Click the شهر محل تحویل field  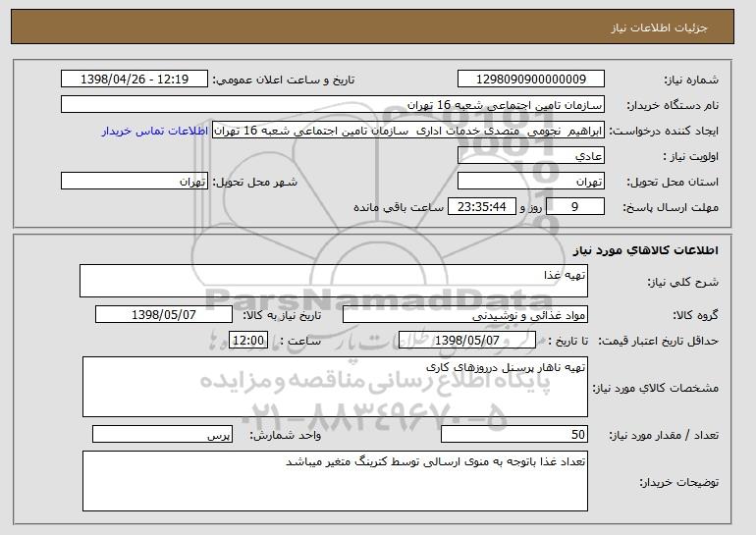[135, 182]
